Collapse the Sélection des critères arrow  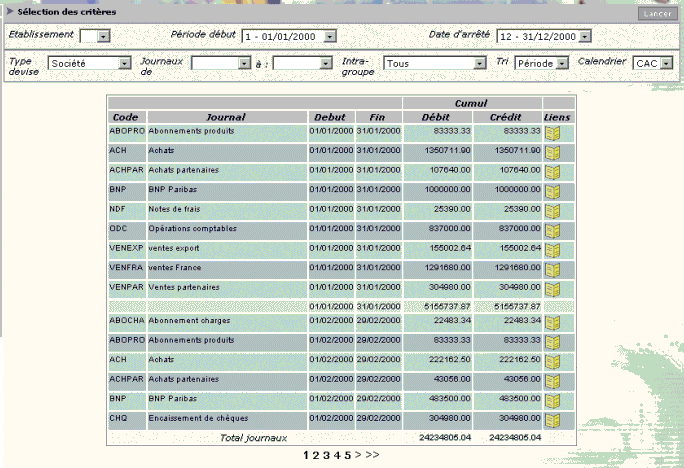point(10,11)
